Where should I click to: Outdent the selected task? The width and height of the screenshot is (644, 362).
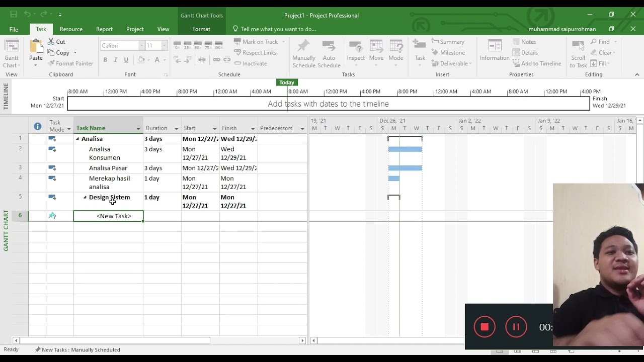[x=177, y=59]
